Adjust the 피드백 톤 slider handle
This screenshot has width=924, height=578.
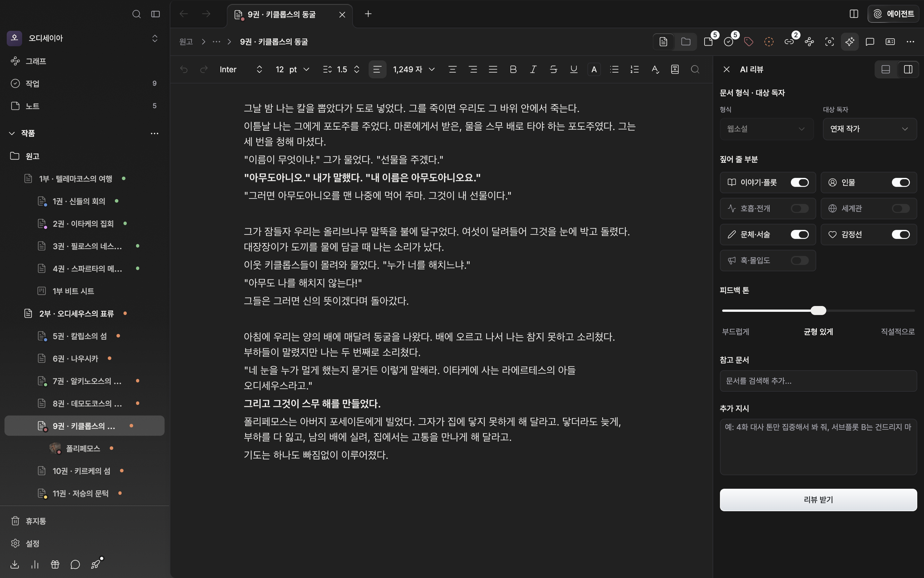tap(818, 311)
